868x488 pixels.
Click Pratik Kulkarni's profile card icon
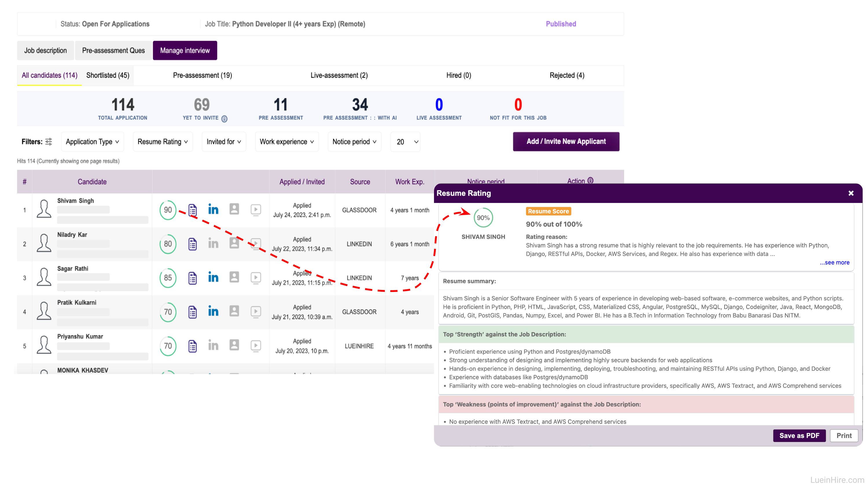point(234,311)
